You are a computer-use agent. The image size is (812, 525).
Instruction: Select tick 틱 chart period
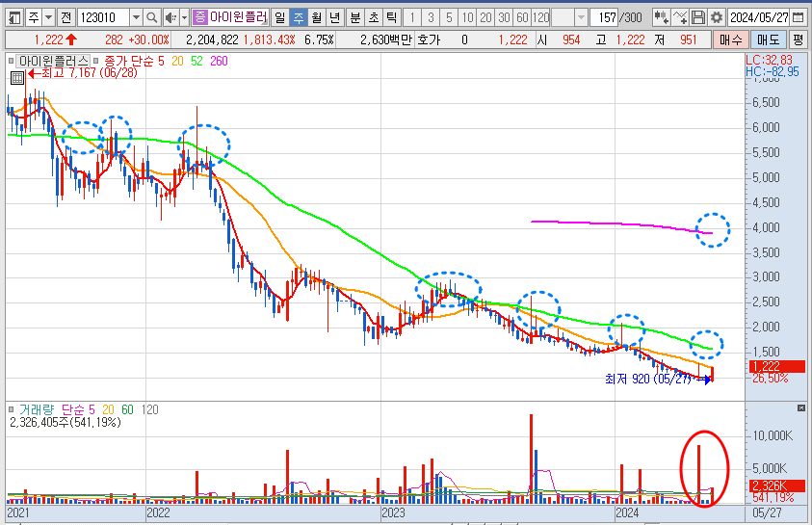click(391, 18)
